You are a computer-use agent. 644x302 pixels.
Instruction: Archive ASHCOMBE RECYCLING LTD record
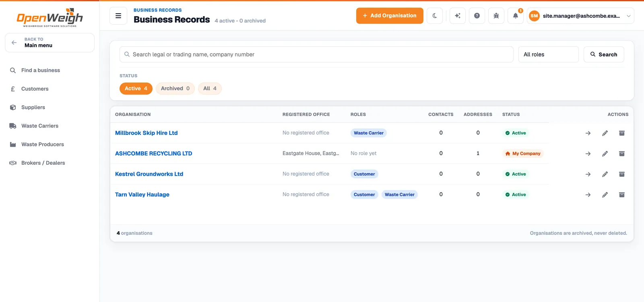click(622, 153)
